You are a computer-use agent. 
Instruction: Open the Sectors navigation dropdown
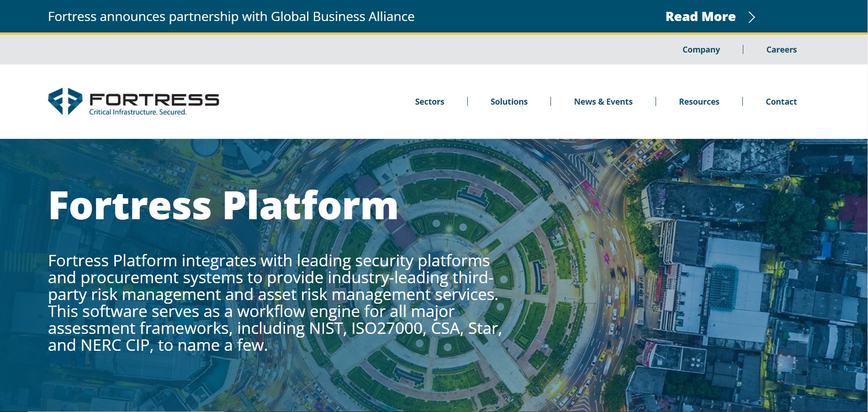429,101
